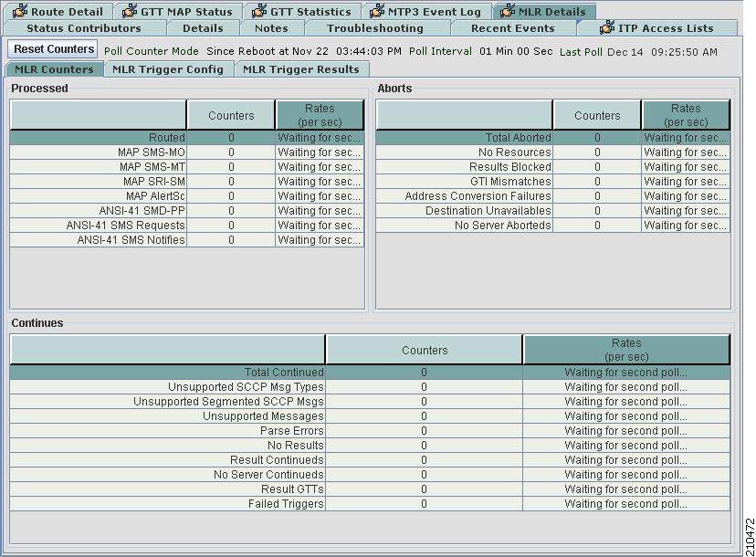Click the Reset Counters button
This screenshot has height=557, width=756.
[x=54, y=49]
